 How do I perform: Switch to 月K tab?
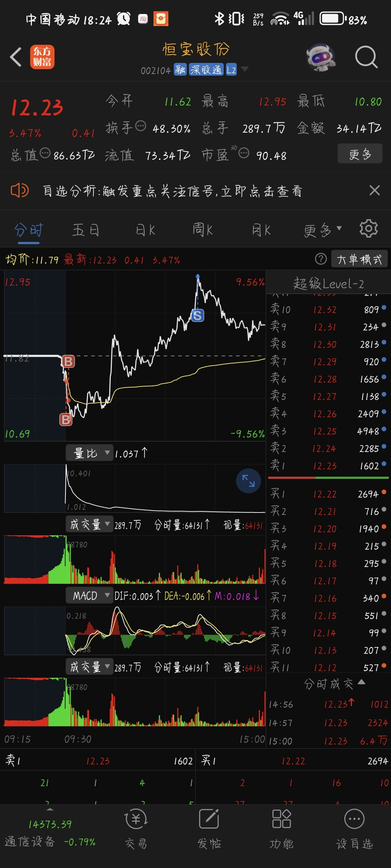coord(261,230)
